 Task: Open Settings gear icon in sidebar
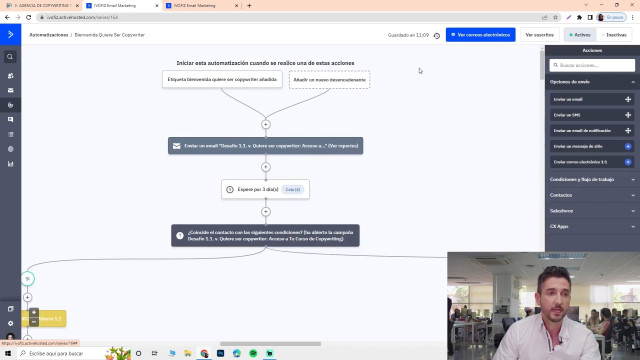(x=10, y=323)
